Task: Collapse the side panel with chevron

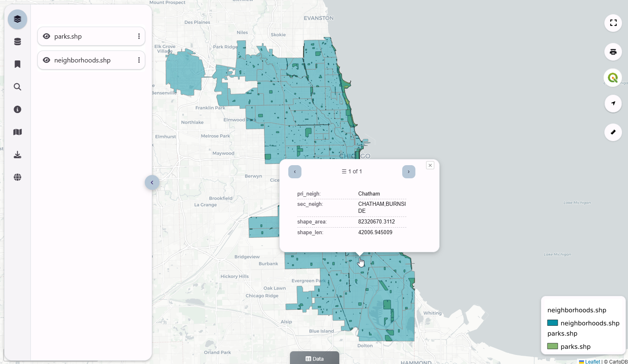Action: click(x=152, y=182)
